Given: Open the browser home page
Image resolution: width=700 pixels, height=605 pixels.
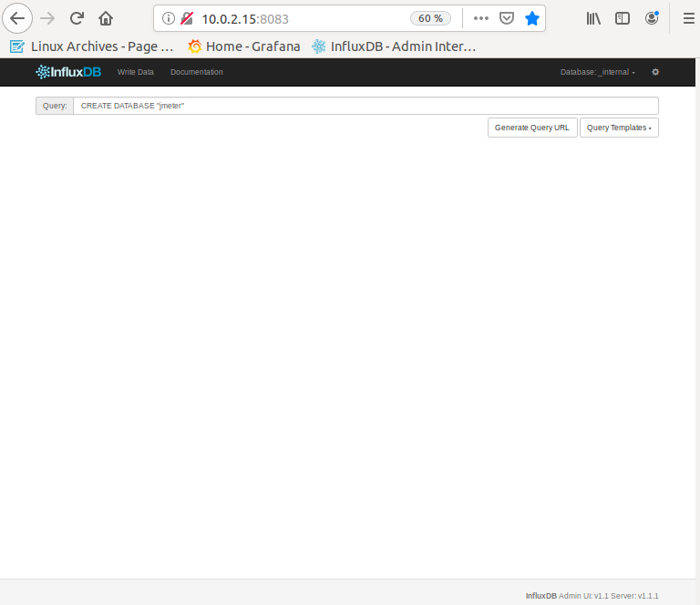Looking at the screenshot, I should click(x=106, y=18).
